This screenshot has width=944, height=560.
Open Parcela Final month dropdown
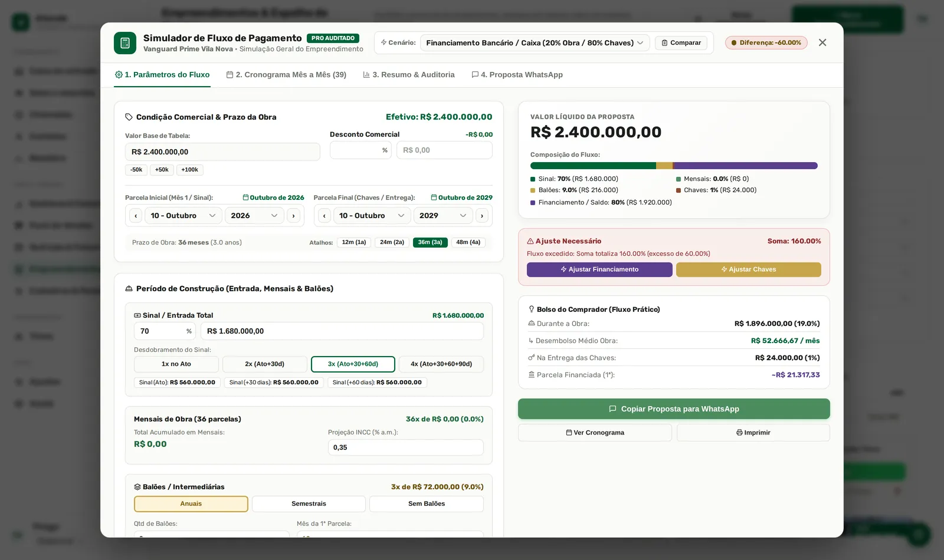point(372,216)
